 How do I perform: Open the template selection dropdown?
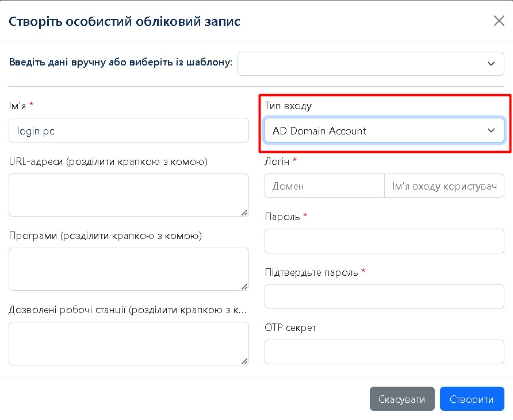[x=366, y=63]
